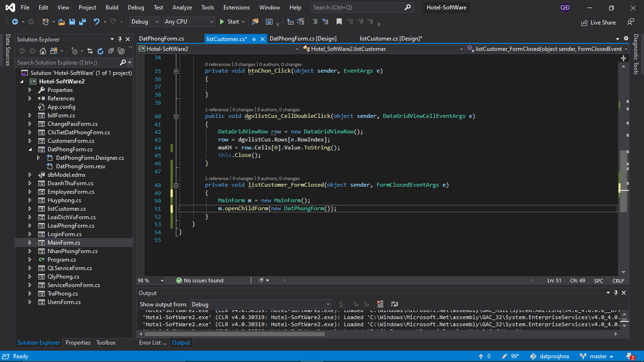Image resolution: width=644 pixels, height=362 pixels.
Task: Click the Save All toolbar icon
Action: point(83,22)
